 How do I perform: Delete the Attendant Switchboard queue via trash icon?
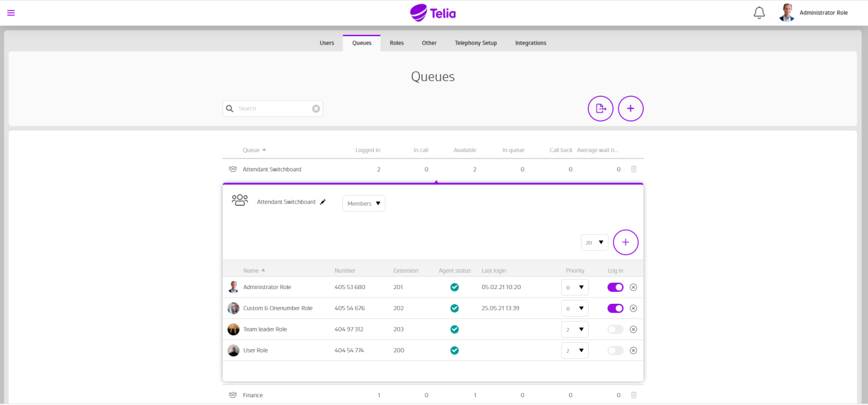point(633,169)
